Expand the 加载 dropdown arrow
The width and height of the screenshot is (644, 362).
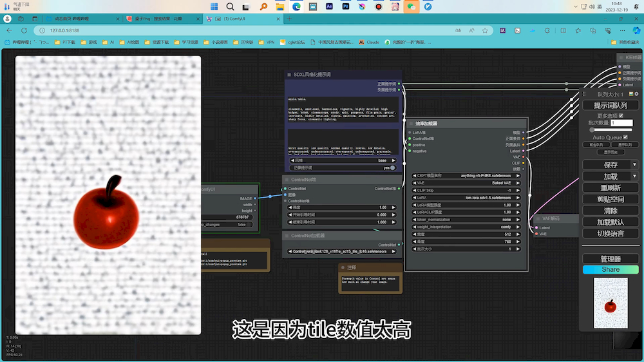634,176
